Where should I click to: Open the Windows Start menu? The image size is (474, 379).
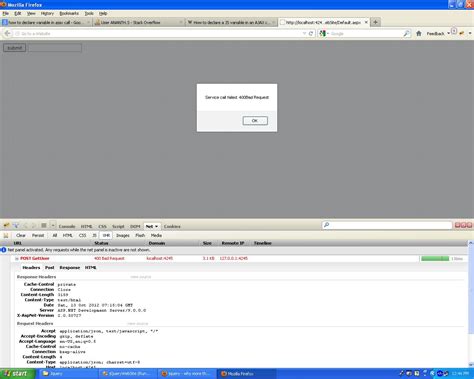(x=17, y=374)
